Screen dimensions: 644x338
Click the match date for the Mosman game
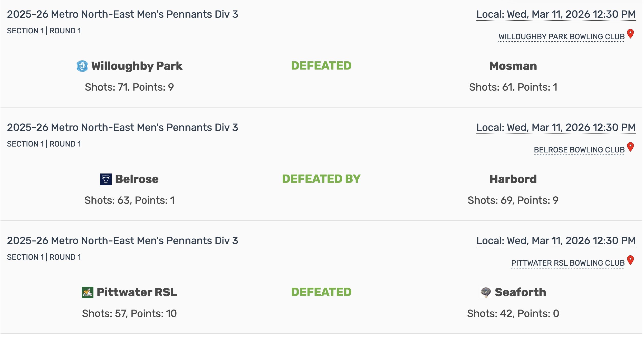556,14
